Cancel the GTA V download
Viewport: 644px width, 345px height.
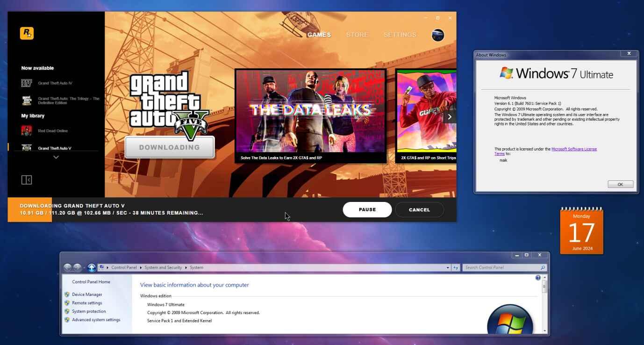tap(419, 210)
